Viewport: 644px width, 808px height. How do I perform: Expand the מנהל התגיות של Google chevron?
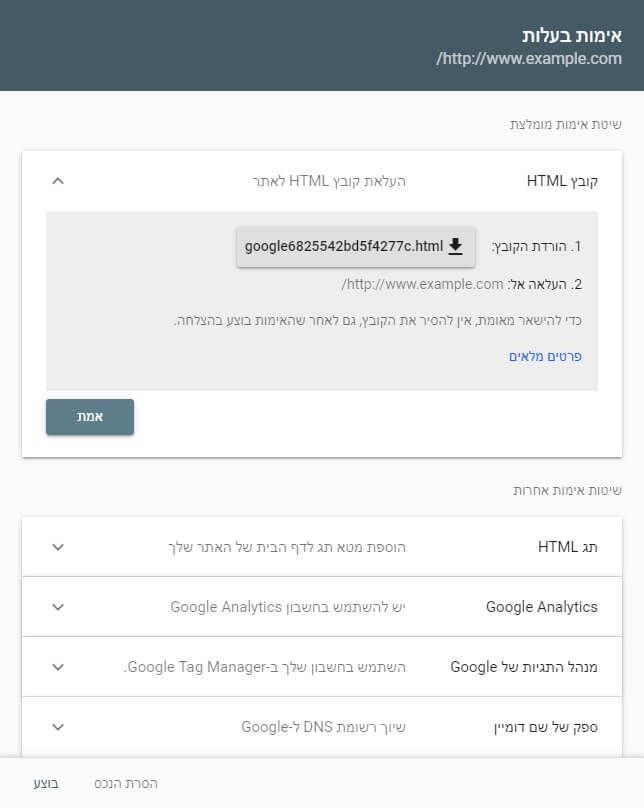58,667
